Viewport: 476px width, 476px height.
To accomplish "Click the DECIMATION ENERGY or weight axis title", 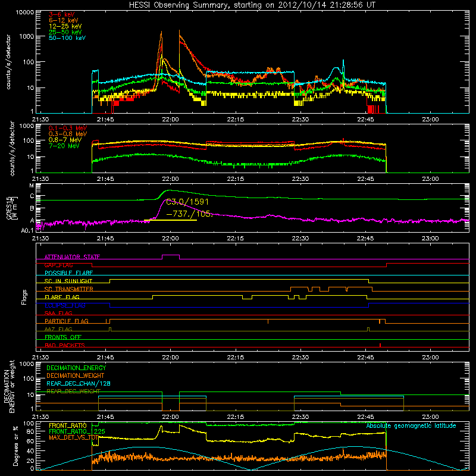I will [9, 387].
